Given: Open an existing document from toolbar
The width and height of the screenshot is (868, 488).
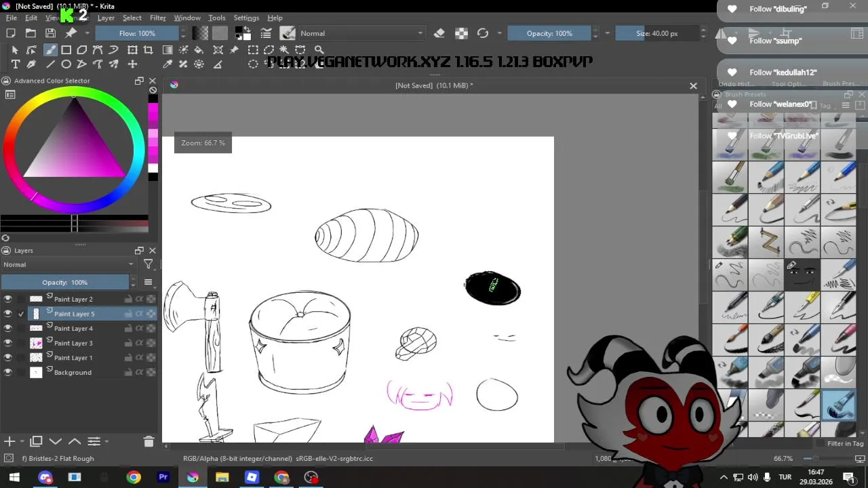Looking at the screenshot, I should coord(31,33).
